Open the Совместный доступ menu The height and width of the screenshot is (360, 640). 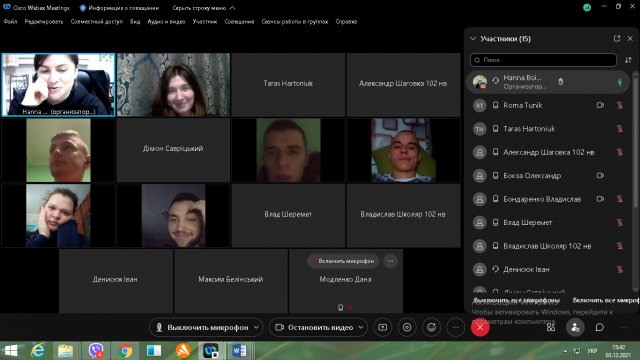97,22
